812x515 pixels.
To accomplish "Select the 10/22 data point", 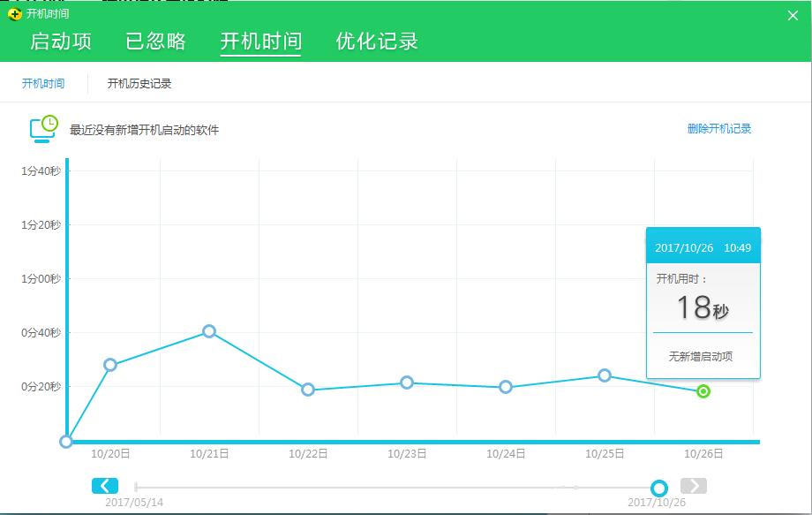I will (x=308, y=390).
